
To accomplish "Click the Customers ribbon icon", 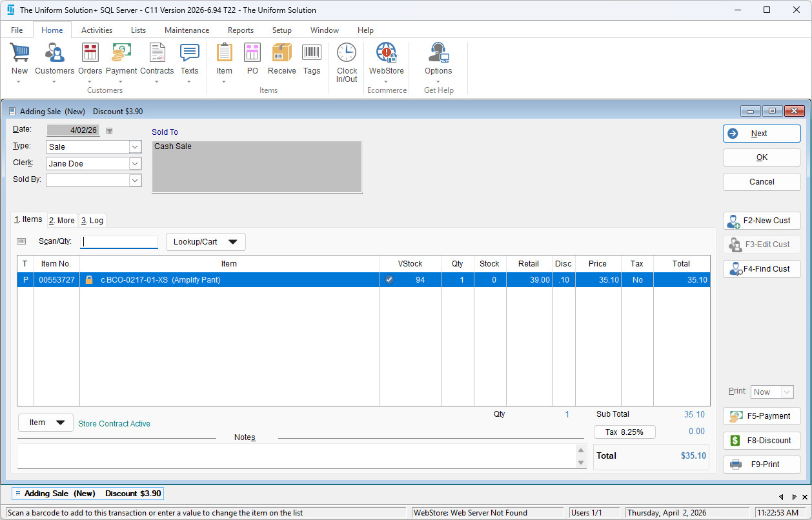I will [x=54, y=54].
